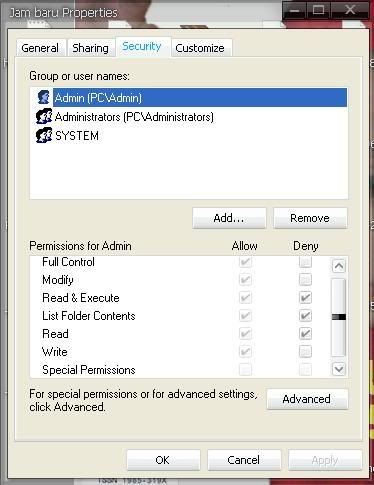Image resolution: width=374 pixels, height=485 pixels.
Task: Click the permissions scrollbar thumb
Action: (x=339, y=317)
